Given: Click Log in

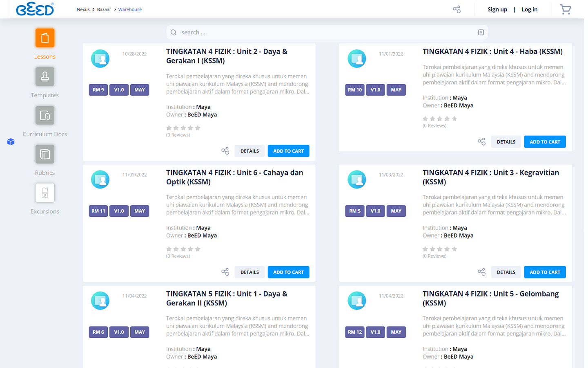Looking at the screenshot, I should [530, 9].
